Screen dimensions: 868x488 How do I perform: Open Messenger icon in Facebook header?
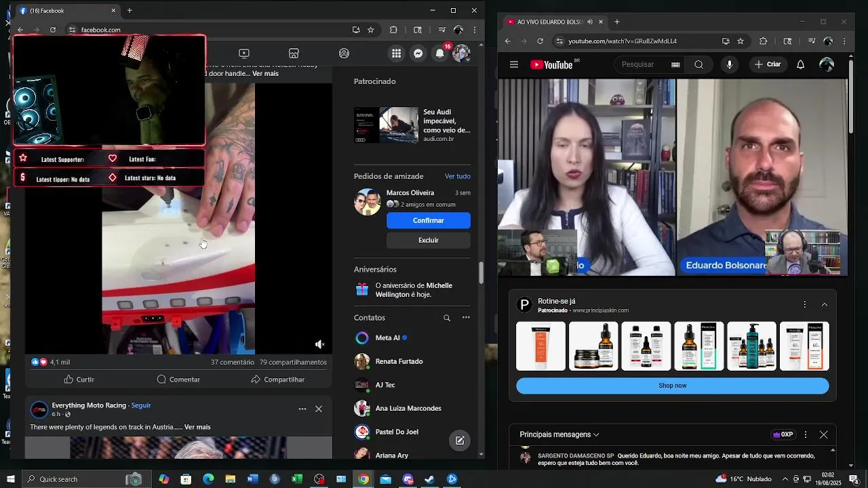pyautogui.click(x=418, y=54)
